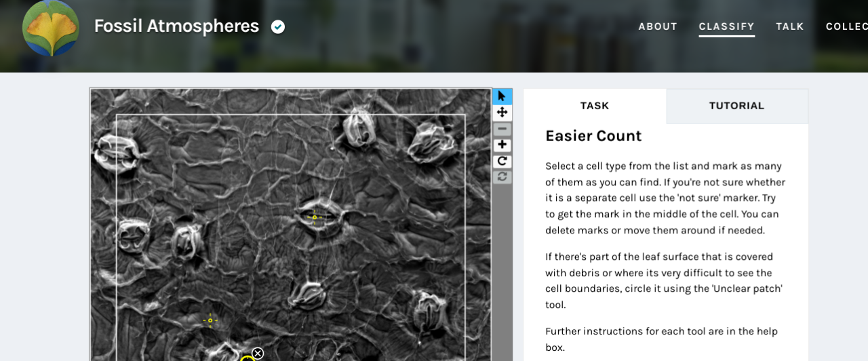The image size is (868, 361).
Task: Click the 'Unclear patch' instruction paragraph
Action: point(665,280)
